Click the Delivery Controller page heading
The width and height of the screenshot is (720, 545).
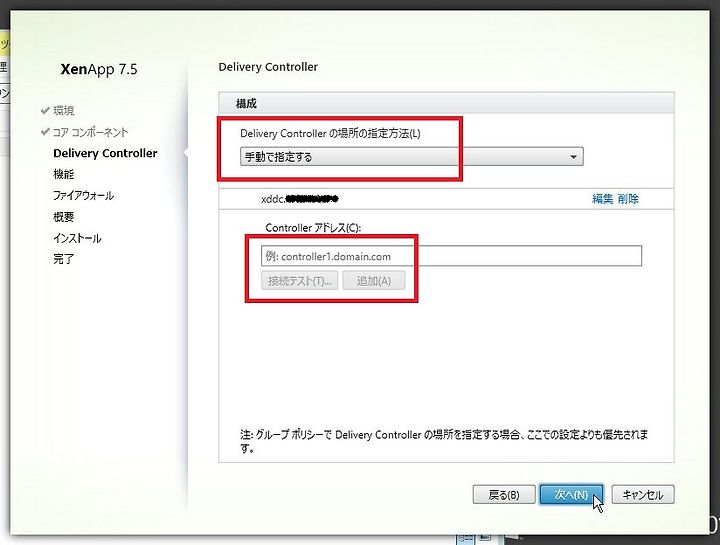coord(268,67)
